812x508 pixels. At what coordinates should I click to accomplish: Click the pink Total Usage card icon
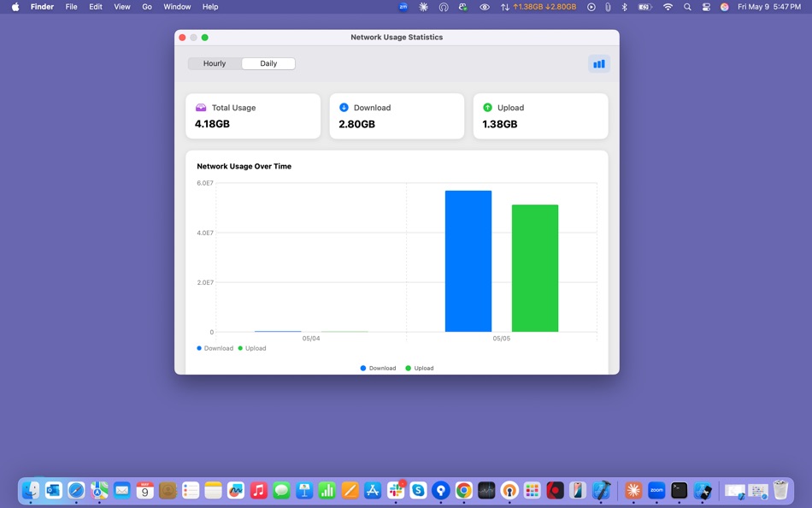200,108
